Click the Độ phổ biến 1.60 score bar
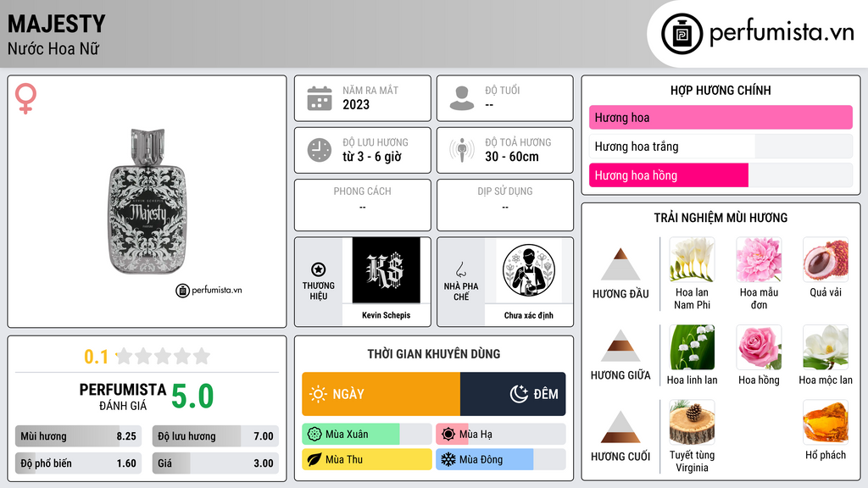Viewport: 868px width, 488px height. 79,463
